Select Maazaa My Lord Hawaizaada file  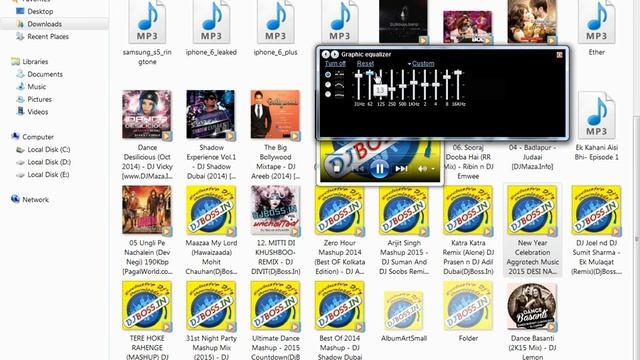(211, 231)
